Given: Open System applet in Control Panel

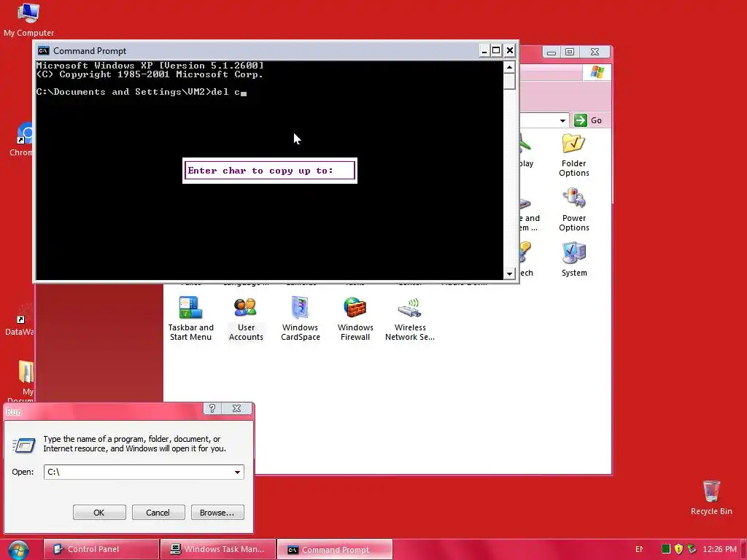Looking at the screenshot, I should tap(573, 260).
